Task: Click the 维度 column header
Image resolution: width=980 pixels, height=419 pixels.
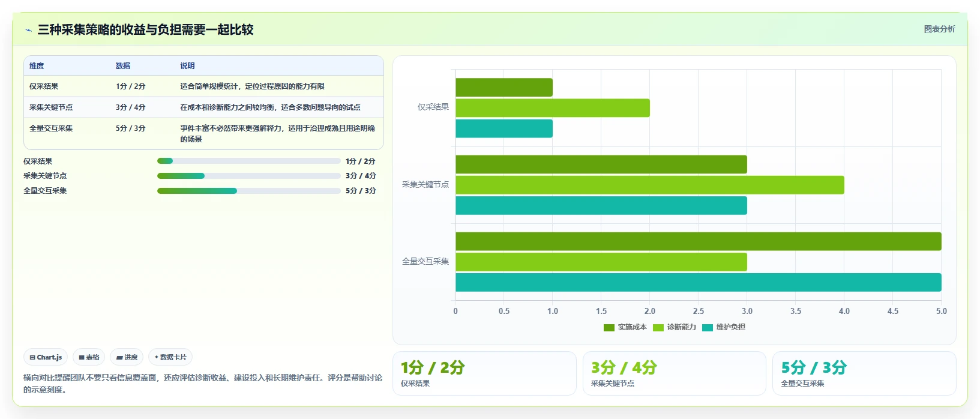Action: coord(37,66)
